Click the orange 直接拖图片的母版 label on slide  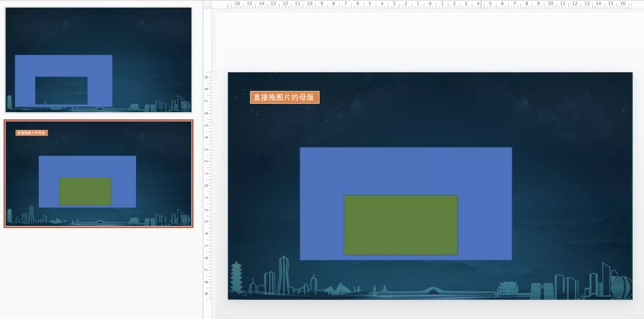pyautogui.click(x=284, y=98)
